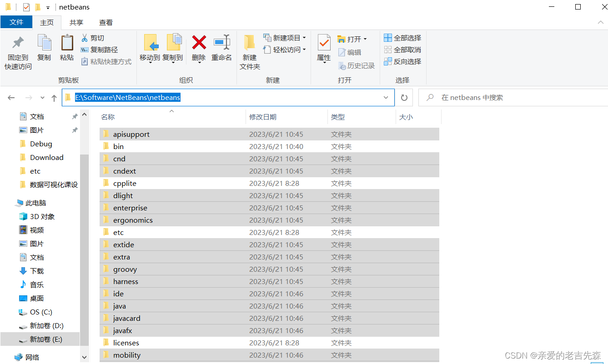Select the apisupport folder
Viewport: 608px width, 364px height.
click(269, 134)
